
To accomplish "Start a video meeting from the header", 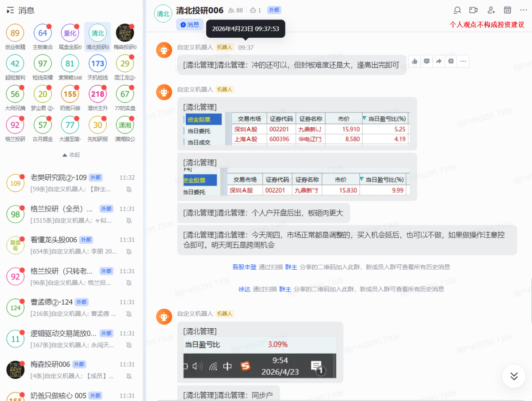I will tap(473, 10).
